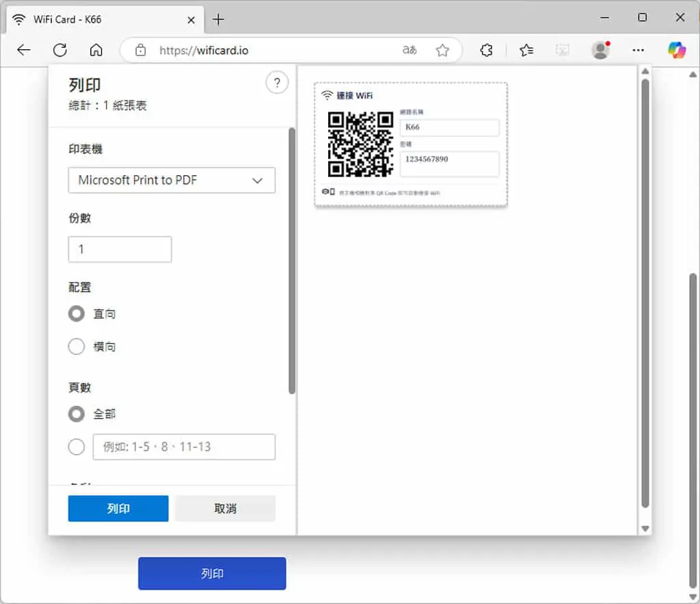This screenshot has width=700, height=604.
Task: Go back with the browser back arrow
Action: point(24,50)
